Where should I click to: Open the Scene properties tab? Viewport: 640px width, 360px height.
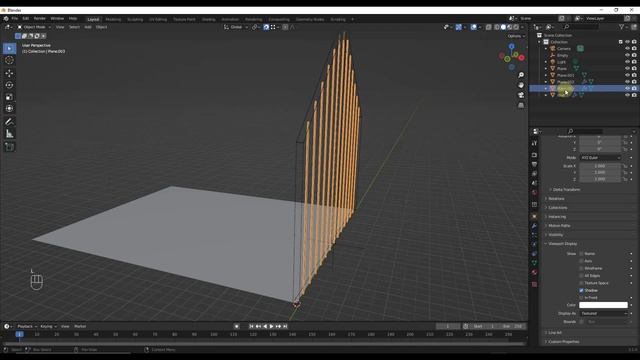pyautogui.click(x=534, y=183)
